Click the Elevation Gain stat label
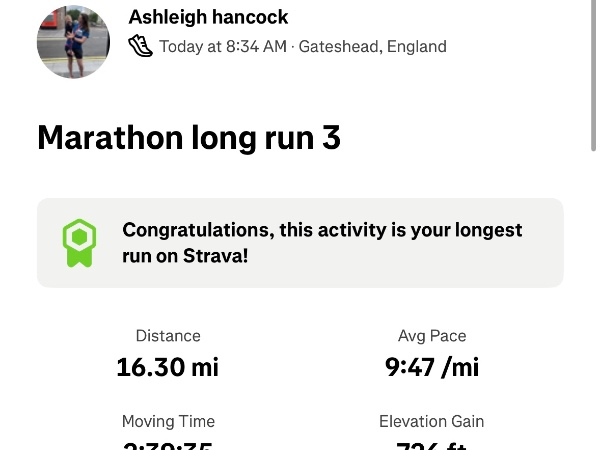 coord(432,421)
